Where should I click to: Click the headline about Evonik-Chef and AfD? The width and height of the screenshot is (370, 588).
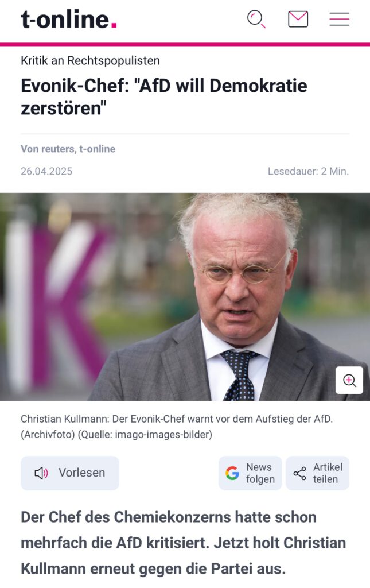click(164, 96)
